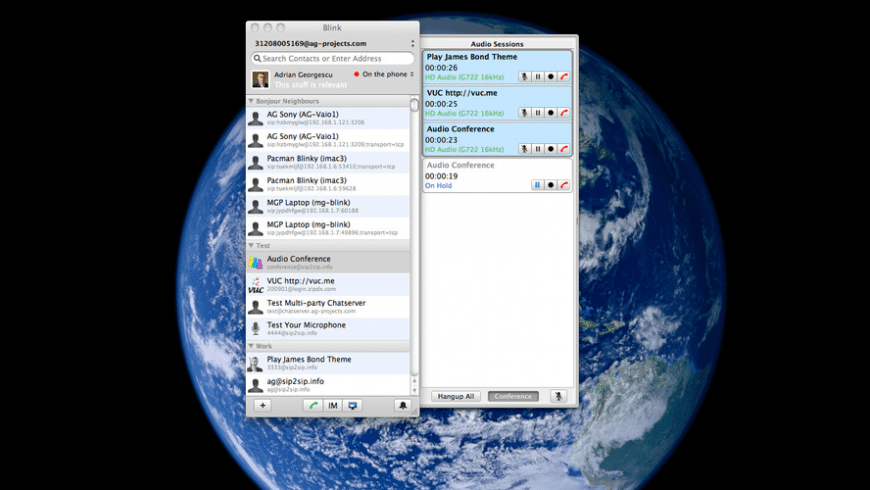Mute all sessions with bottom microphone button

(559, 396)
